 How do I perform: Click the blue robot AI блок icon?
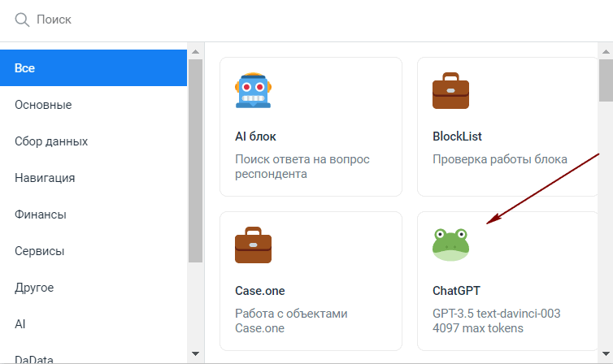[x=253, y=90]
